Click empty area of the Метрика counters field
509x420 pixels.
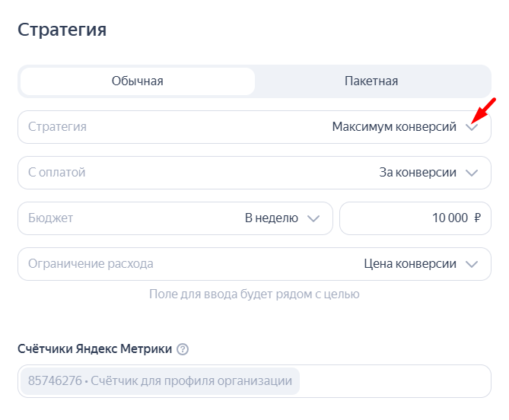click(396, 380)
